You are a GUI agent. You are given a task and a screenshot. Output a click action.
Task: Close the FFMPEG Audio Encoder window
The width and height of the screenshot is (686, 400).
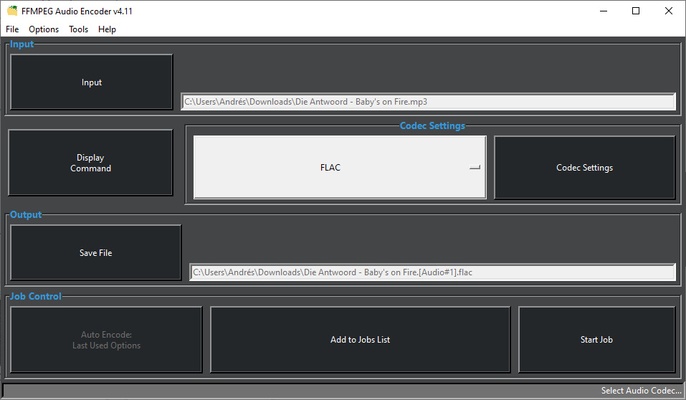point(668,11)
